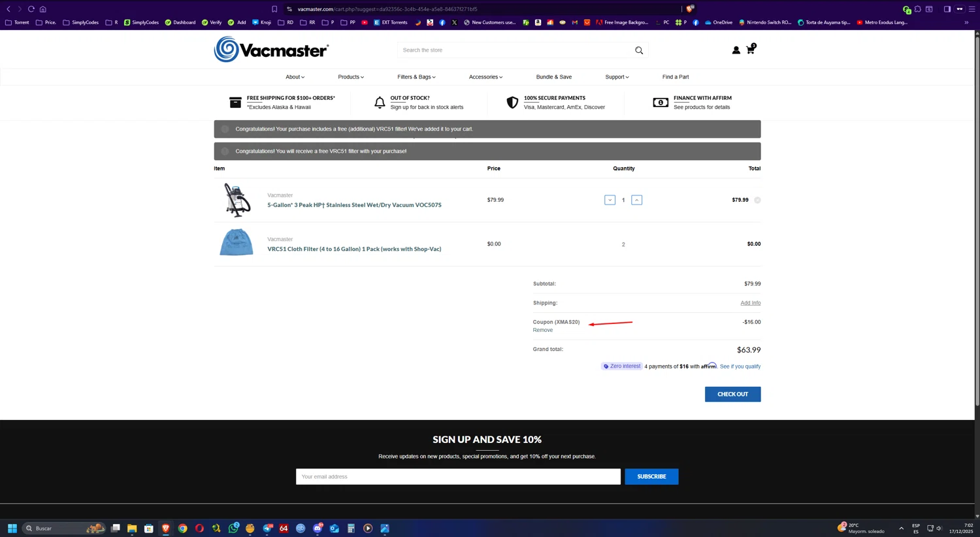980x537 pixels.
Task: Open Windows Start menu
Action: coord(12,528)
